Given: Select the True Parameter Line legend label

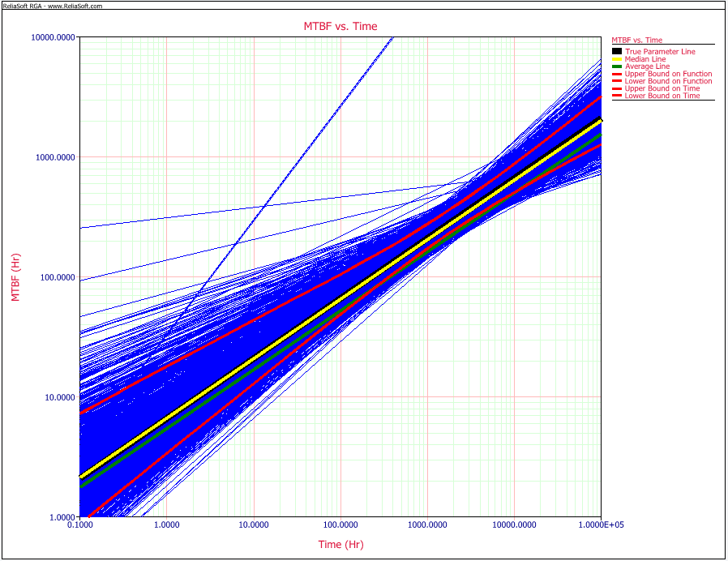Looking at the screenshot, I should (660, 52).
